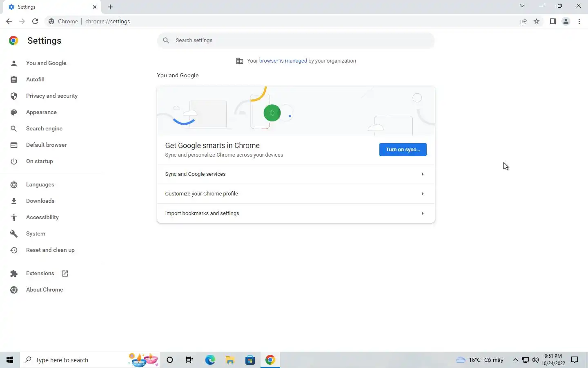Open Microsoft Store from taskbar
Viewport: 588px width, 368px height.
click(x=250, y=360)
